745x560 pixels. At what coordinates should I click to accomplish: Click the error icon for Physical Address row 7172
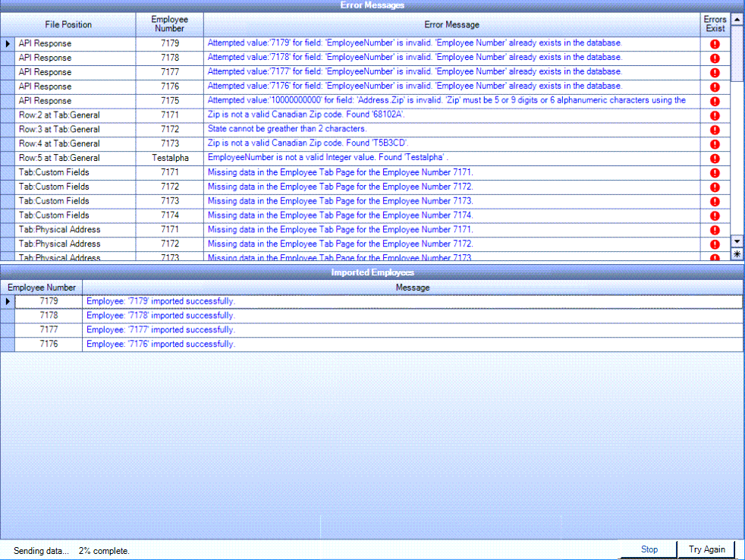[x=714, y=244]
